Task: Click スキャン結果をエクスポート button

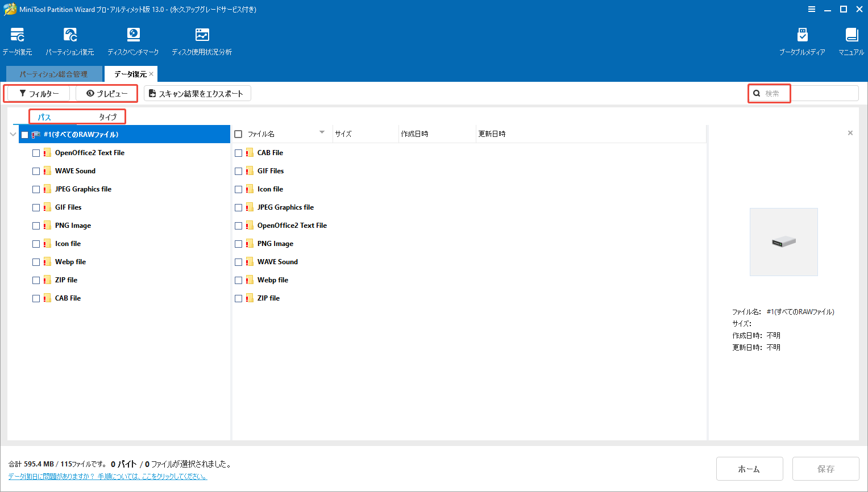Action: point(197,93)
